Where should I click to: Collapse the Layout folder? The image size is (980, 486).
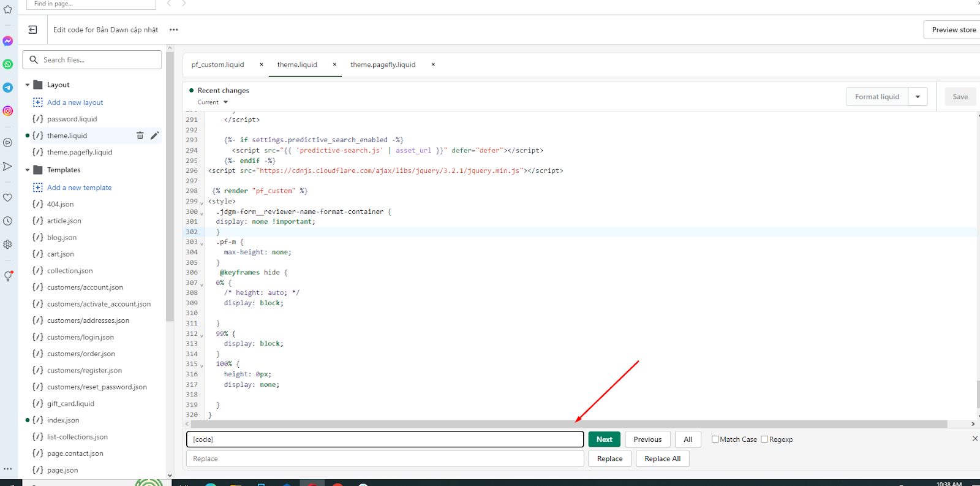[x=28, y=85]
